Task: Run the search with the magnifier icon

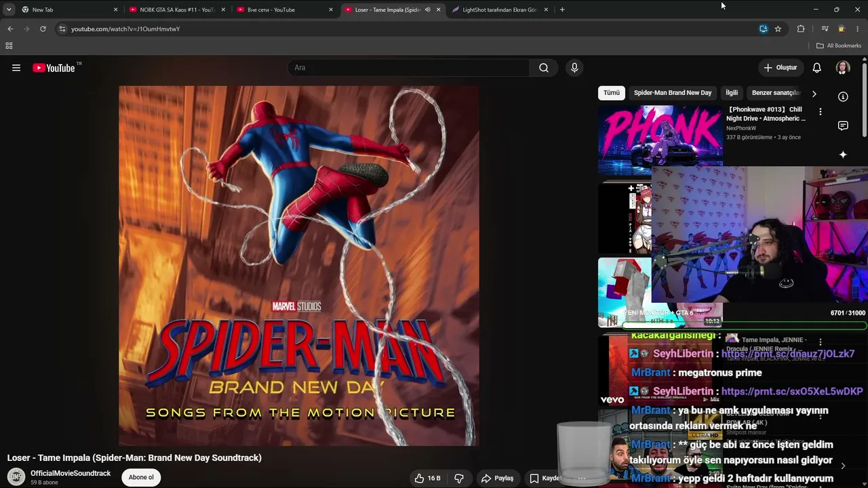Action: [x=544, y=68]
